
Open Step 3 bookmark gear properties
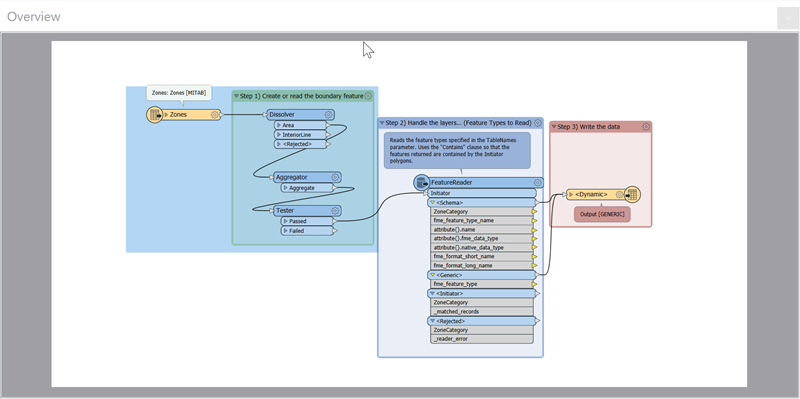[x=646, y=127]
